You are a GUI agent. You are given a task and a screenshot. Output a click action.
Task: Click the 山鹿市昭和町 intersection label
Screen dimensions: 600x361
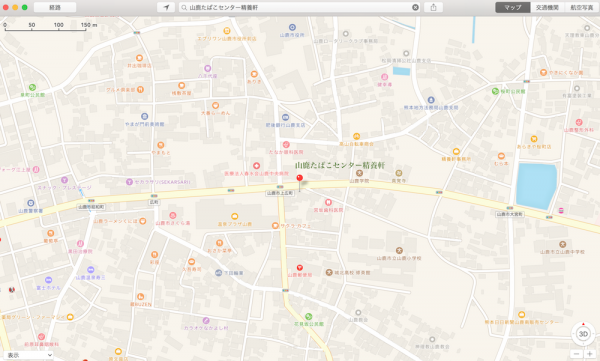pyautogui.click(x=91, y=207)
